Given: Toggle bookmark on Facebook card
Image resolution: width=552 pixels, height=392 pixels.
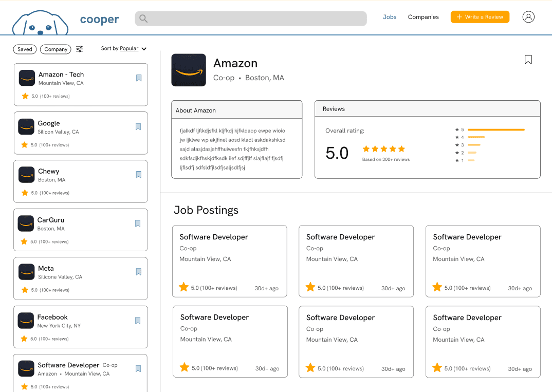Looking at the screenshot, I should coord(138,320).
